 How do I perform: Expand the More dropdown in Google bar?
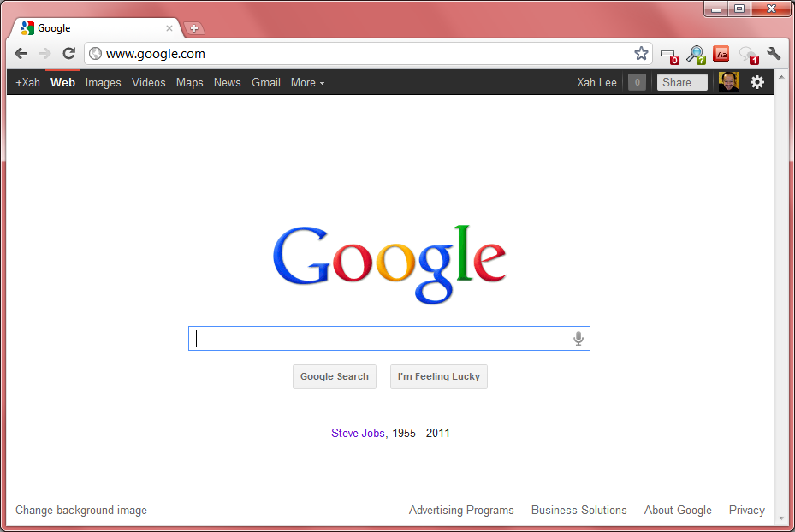[x=307, y=83]
